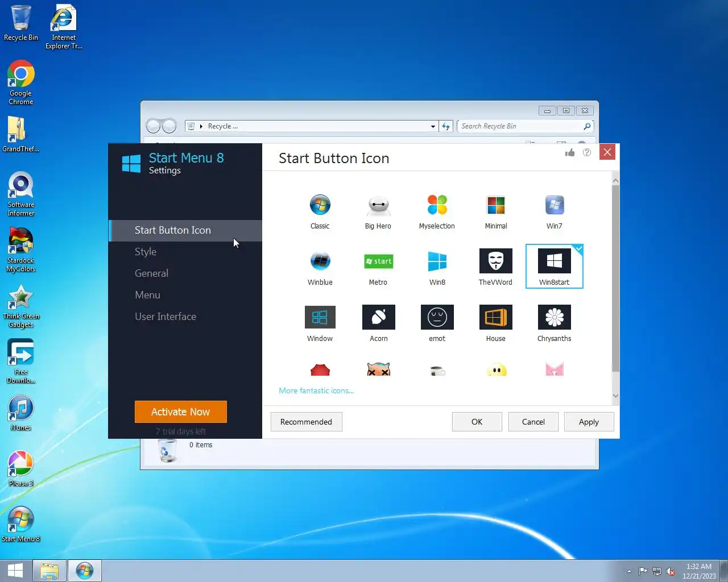Open Start Menu 8 desktop shortcut
Image resolution: width=728 pixels, height=582 pixels.
point(21,524)
